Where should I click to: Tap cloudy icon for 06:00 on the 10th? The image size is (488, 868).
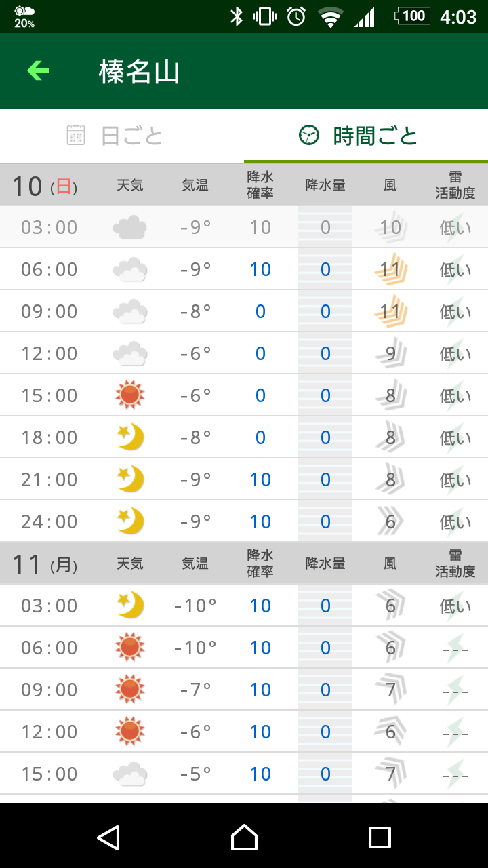pyautogui.click(x=130, y=269)
